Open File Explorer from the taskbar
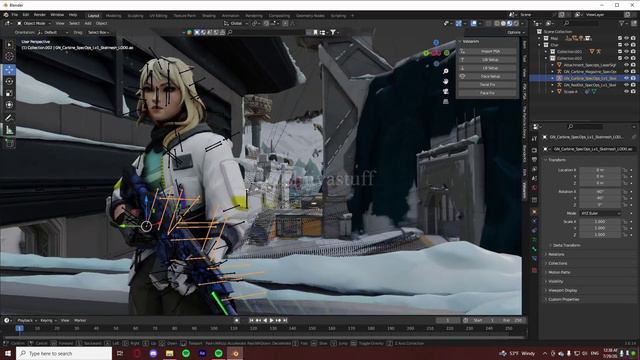Screen dimensions: 640x360 169,353
